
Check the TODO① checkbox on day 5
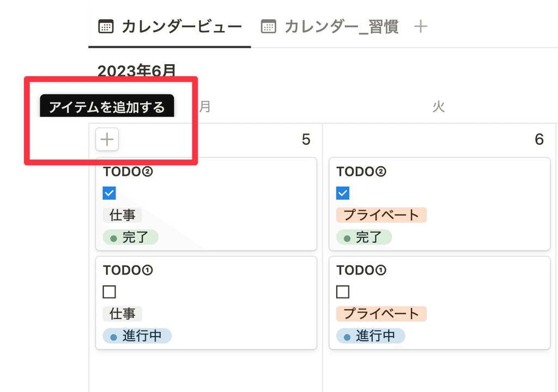point(109,292)
